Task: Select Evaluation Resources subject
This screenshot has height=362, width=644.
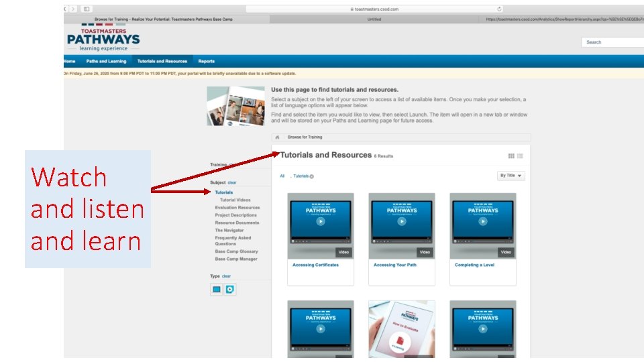Action: pos(237,208)
